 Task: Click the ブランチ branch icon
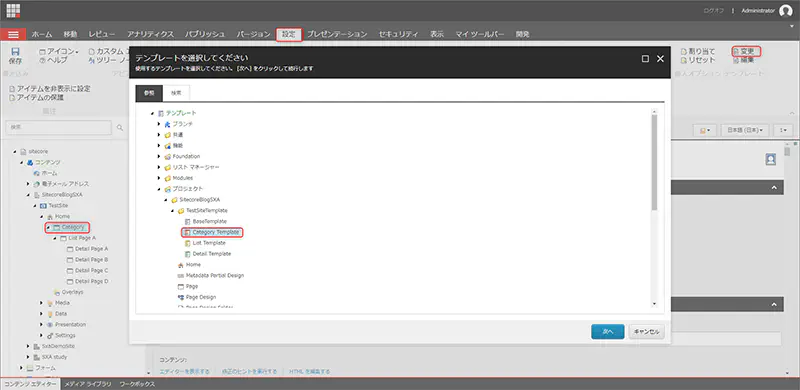pyautogui.click(x=167, y=124)
